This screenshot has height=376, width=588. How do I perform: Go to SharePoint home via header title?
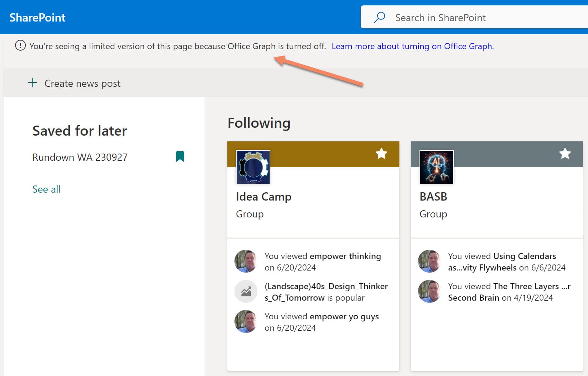37,17
